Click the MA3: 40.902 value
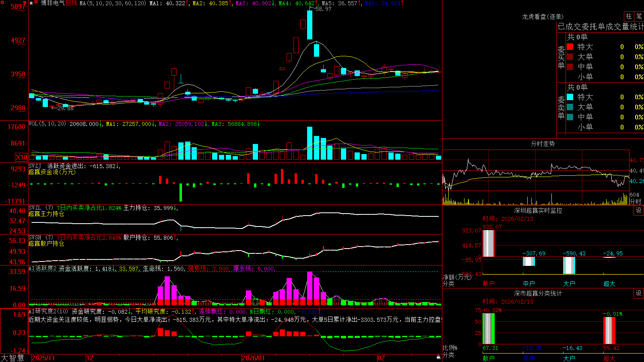 (255, 3)
